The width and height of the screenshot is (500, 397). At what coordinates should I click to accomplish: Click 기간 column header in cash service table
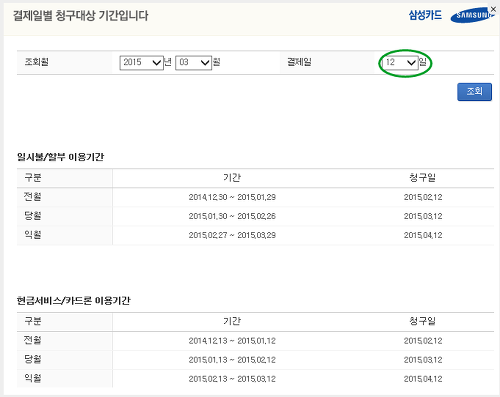232,321
